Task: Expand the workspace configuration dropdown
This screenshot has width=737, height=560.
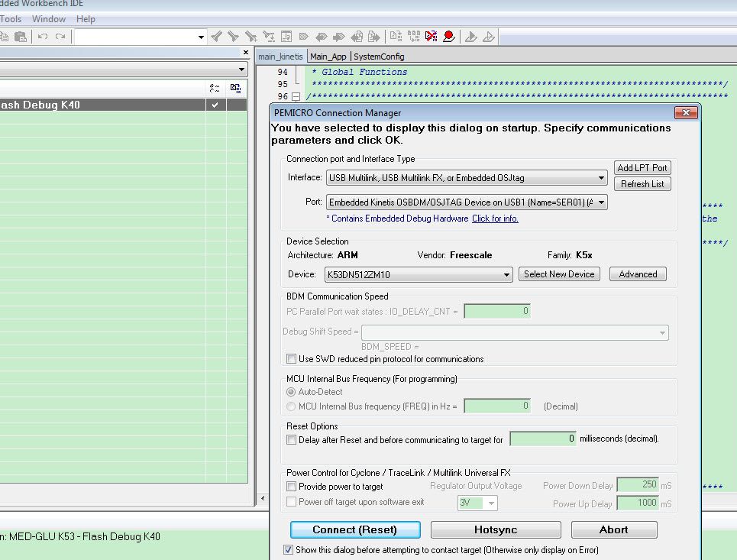Action: 241,70
